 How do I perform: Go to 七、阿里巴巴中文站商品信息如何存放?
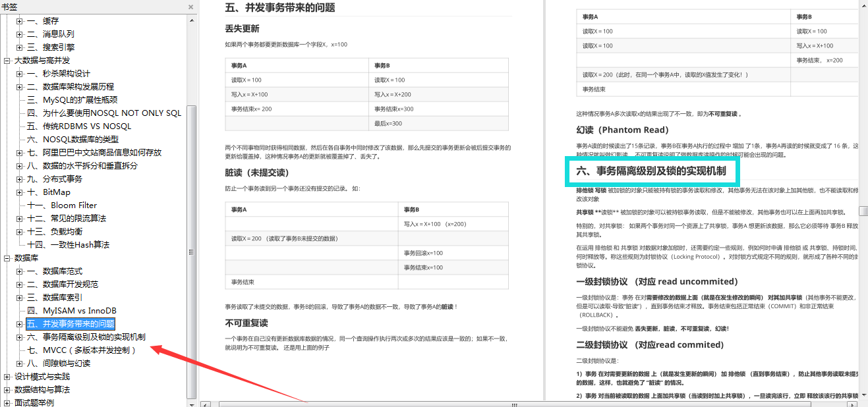[x=94, y=153]
